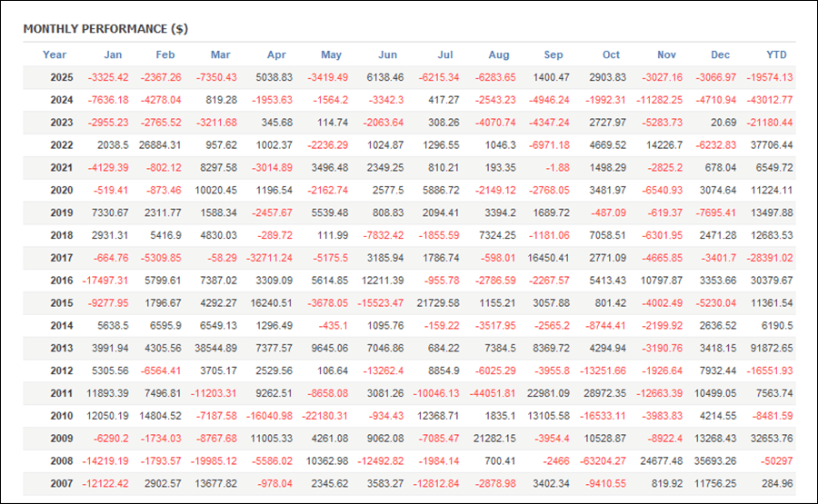Viewport: 818px width, 504px height.
Task: Click the 2008 October value -63204.27
Action: click(600, 461)
